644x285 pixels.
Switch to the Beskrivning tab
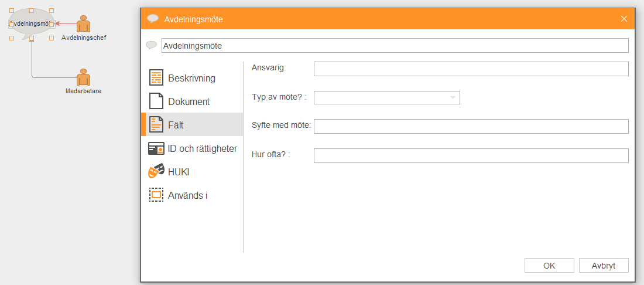(192, 78)
